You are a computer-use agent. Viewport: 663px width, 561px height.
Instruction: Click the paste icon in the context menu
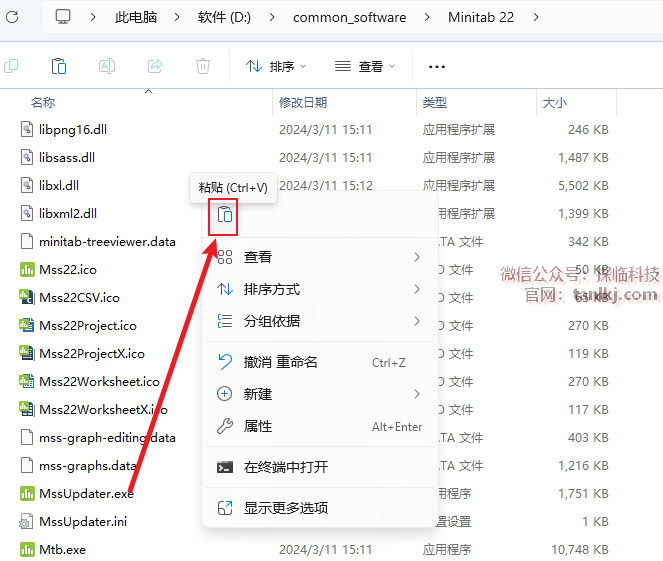225,214
